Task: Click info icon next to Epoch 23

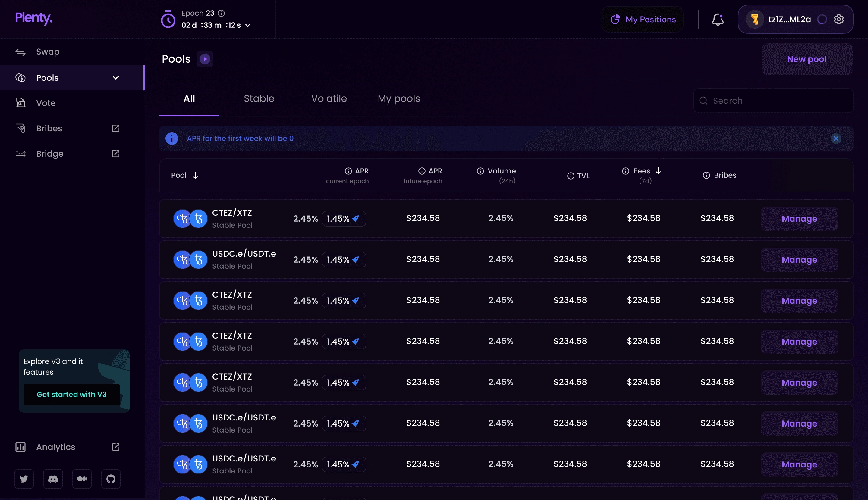Action: pos(221,13)
